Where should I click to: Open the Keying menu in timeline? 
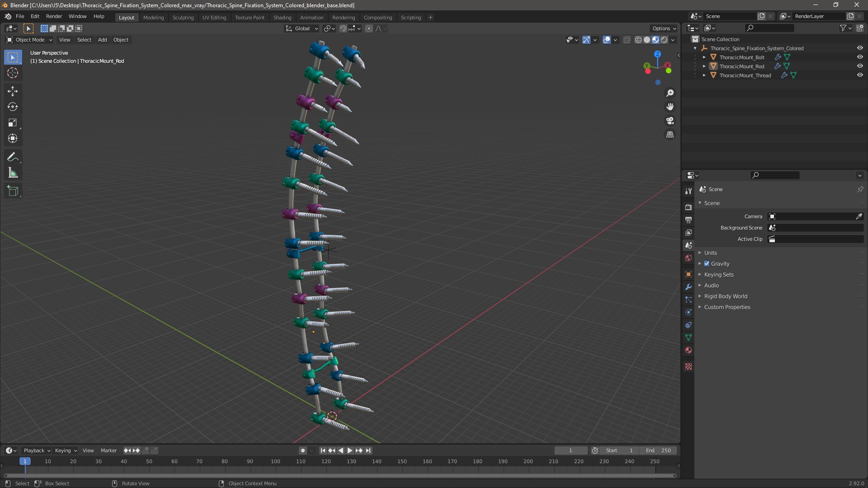66,450
